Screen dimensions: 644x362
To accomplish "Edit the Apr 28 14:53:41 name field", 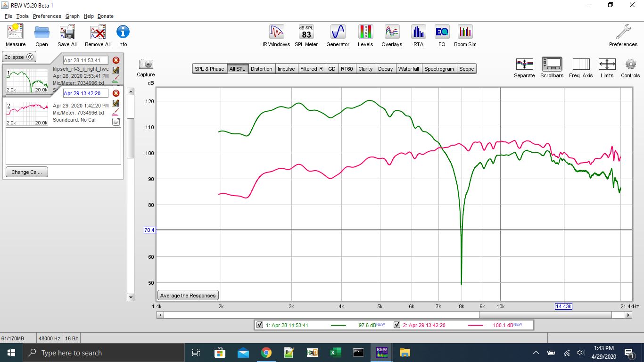I will click(x=85, y=60).
